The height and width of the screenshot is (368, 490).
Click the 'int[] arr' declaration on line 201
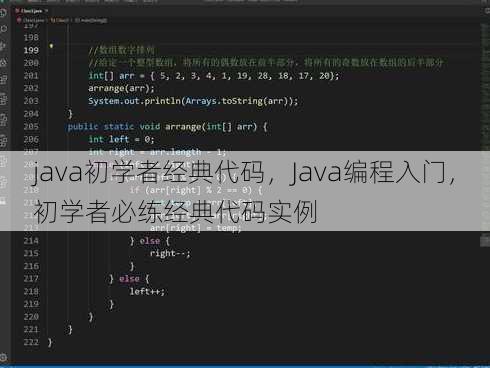pos(111,76)
